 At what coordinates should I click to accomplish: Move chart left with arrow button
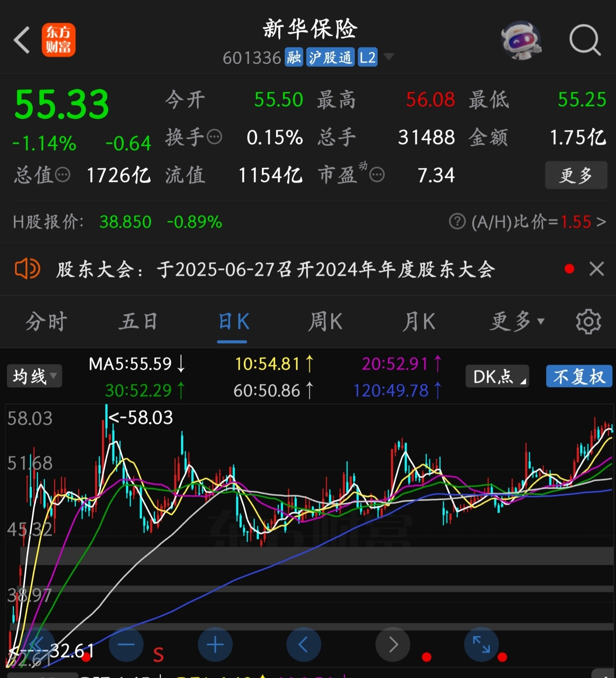click(x=304, y=644)
